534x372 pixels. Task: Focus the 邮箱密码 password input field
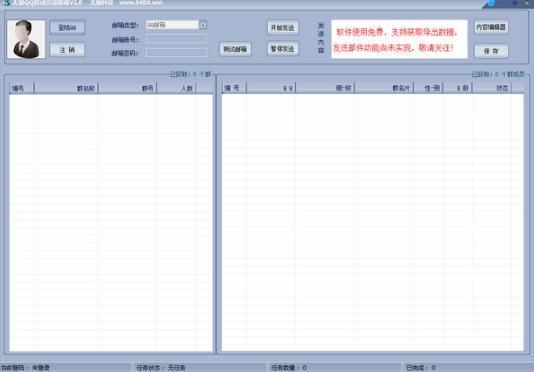coord(176,52)
